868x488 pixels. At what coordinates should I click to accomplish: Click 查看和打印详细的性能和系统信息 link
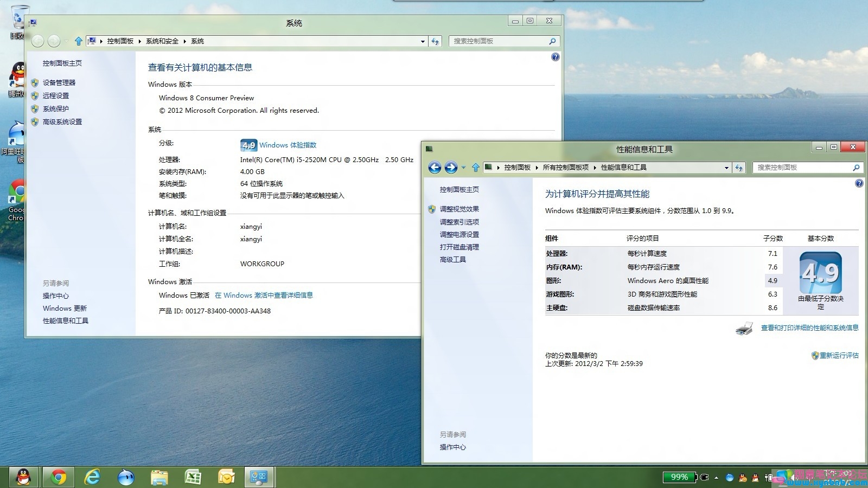[810, 328]
